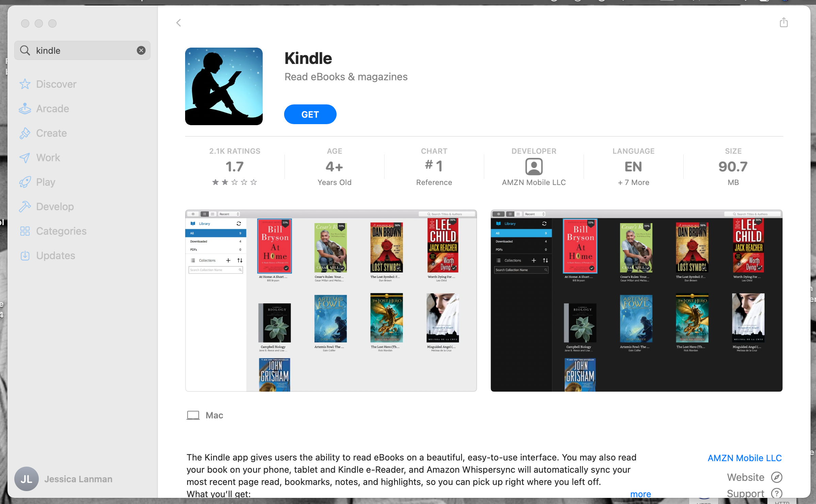
Task: Expand the language options dropdown
Action: 634,182
